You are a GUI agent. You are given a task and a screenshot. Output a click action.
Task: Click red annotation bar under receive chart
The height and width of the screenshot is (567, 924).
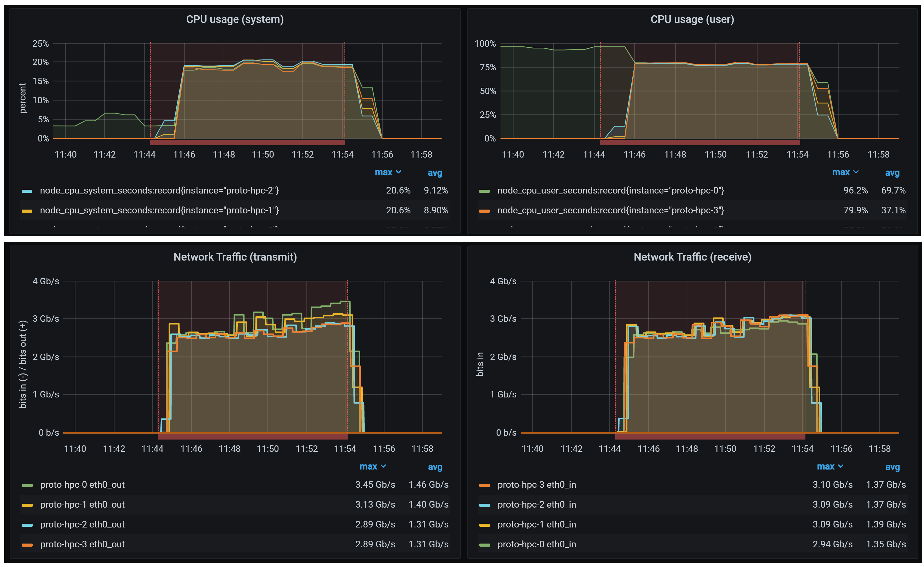click(x=710, y=436)
